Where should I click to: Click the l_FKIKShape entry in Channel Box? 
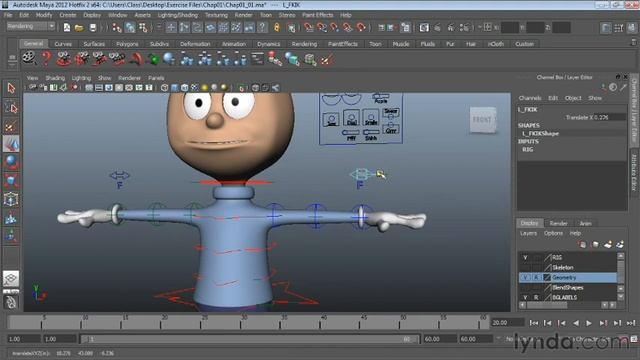[x=541, y=133]
